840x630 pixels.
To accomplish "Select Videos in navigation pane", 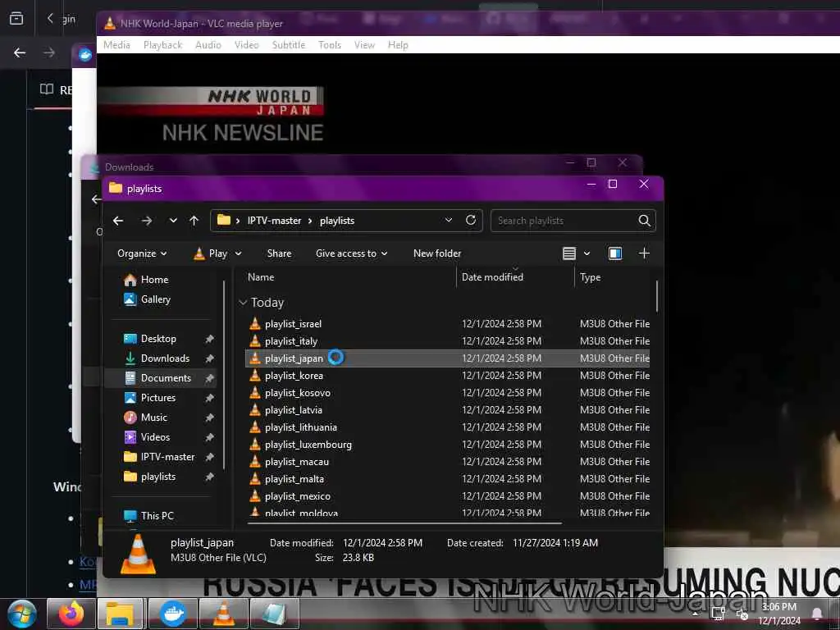I will pyautogui.click(x=147, y=437).
